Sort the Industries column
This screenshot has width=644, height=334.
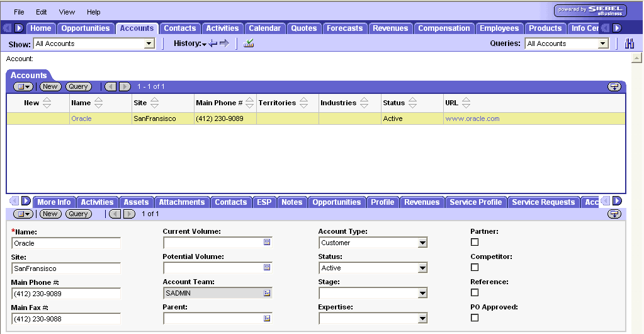click(x=364, y=103)
